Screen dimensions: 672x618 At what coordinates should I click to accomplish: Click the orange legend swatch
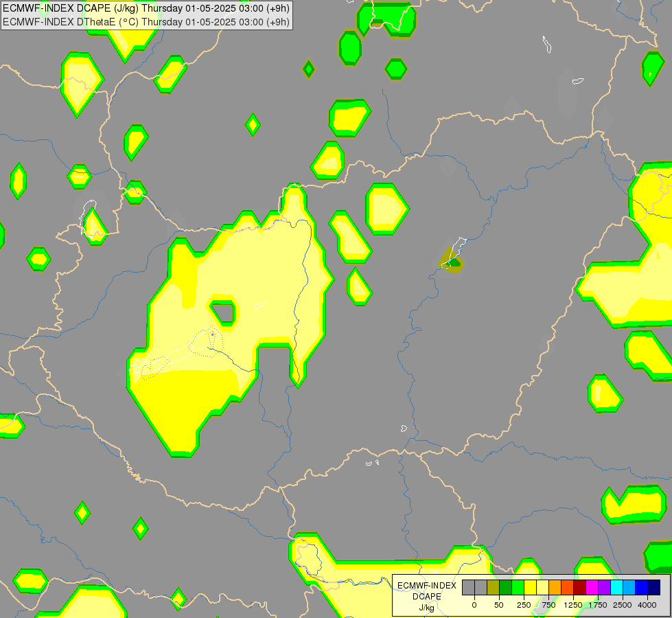pyautogui.click(x=555, y=587)
